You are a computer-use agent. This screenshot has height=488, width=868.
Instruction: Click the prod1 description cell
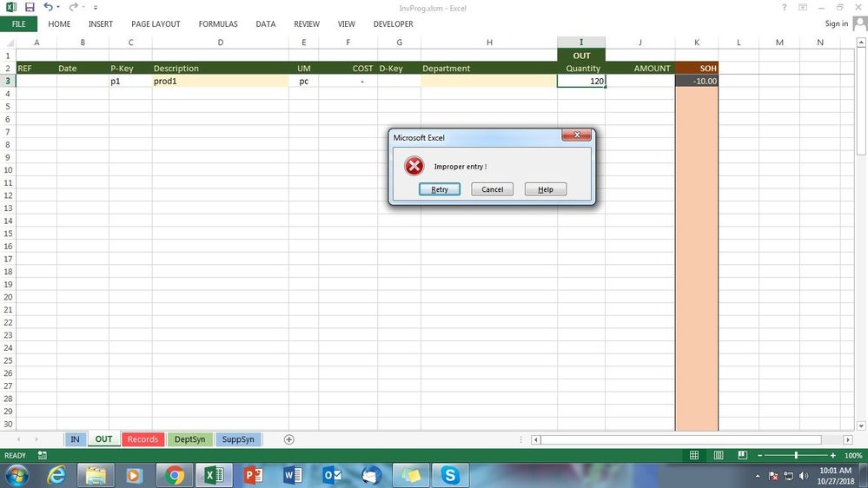click(221, 81)
